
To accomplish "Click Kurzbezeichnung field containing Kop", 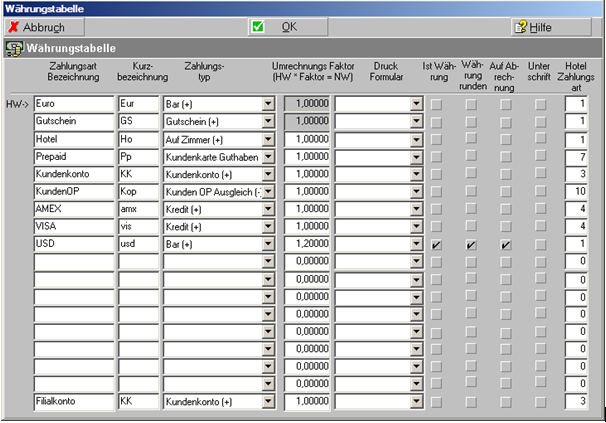I will click(x=138, y=191).
